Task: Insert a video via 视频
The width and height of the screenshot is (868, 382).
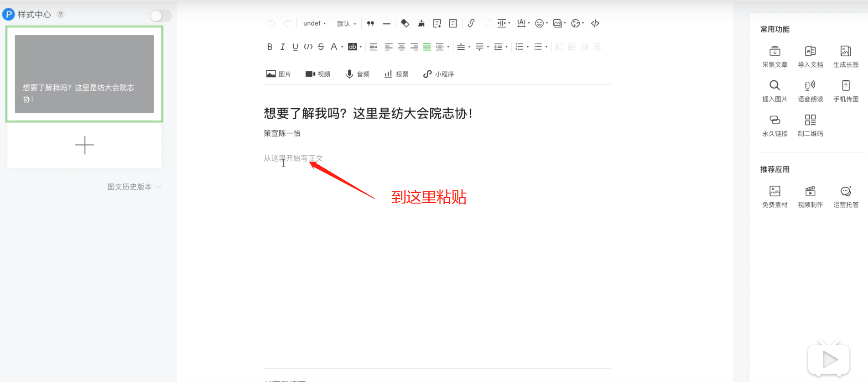Action: [x=318, y=74]
